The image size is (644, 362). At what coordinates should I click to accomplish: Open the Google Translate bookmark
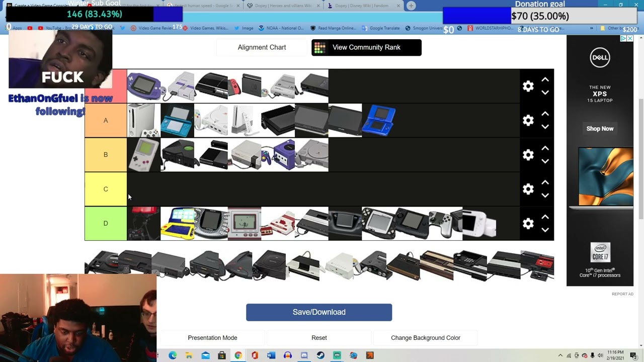(380, 28)
